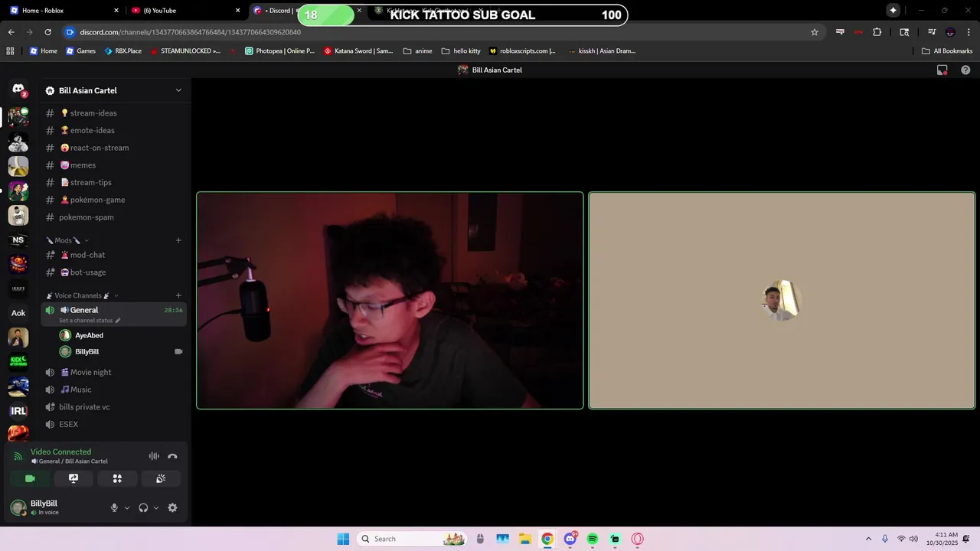
Task: Click the address bar URL
Action: (190, 32)
